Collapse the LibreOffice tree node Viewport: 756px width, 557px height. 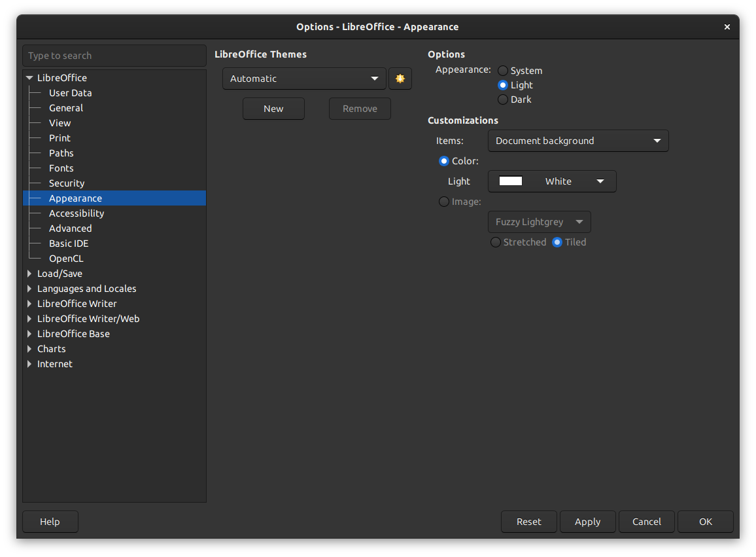point(29,78)
